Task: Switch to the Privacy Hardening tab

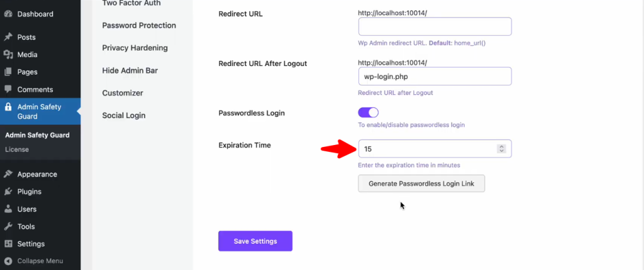Action: pos(135,48)
